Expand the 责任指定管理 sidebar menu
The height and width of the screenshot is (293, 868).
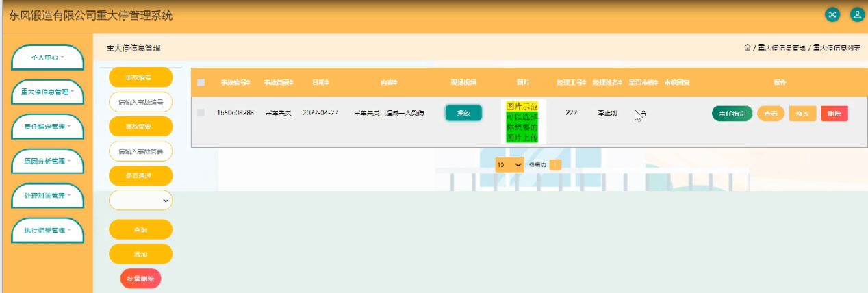click(x=47, y=127)
